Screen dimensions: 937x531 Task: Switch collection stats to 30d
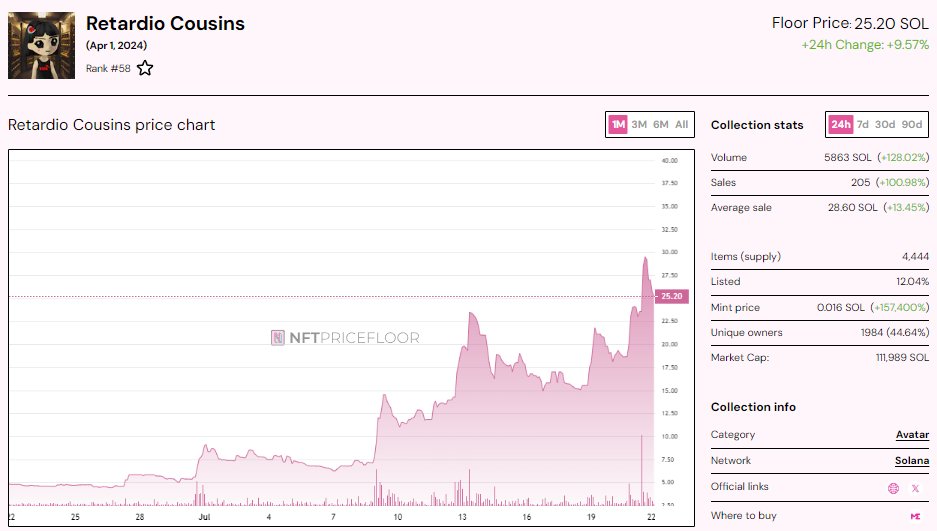(885, 124)
